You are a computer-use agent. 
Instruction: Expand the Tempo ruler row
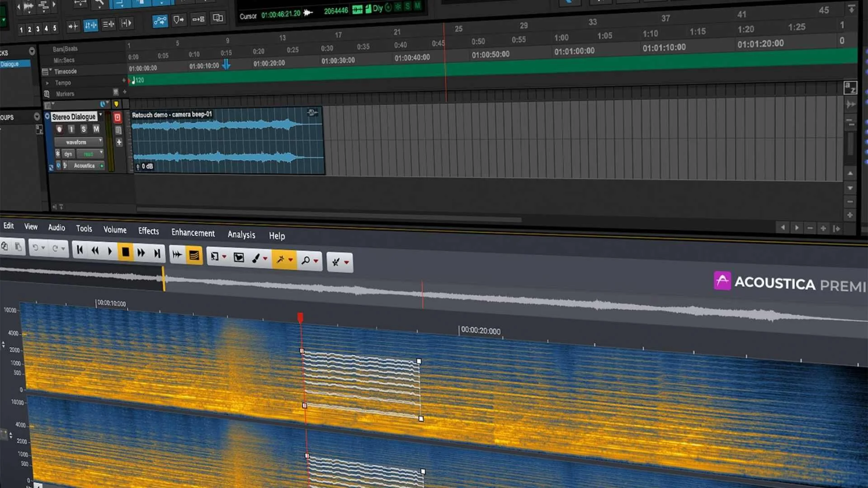click(x=47, y=83)
